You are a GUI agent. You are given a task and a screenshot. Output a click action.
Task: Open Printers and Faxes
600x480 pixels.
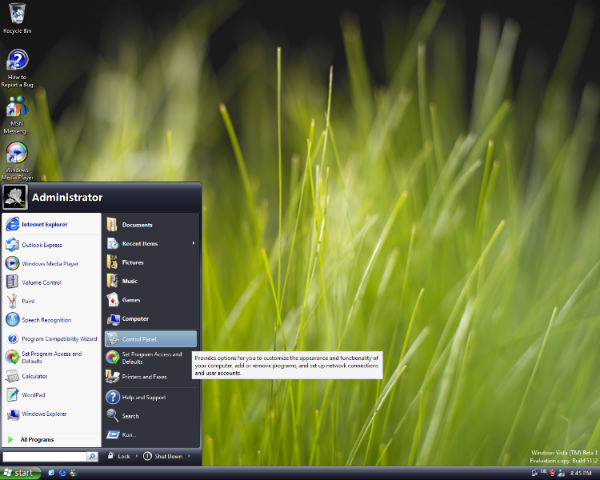(144, 377)
